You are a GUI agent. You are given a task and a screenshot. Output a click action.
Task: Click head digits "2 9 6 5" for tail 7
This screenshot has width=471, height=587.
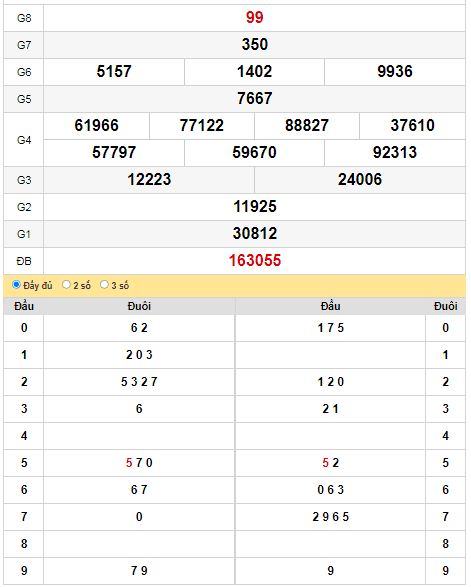330,517
